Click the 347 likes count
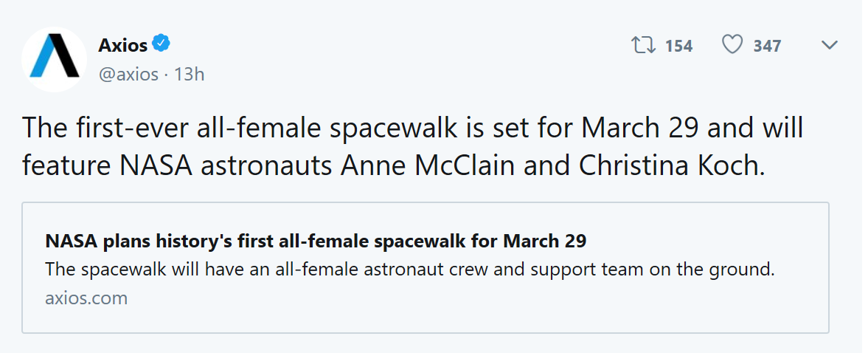 [767, 47]
